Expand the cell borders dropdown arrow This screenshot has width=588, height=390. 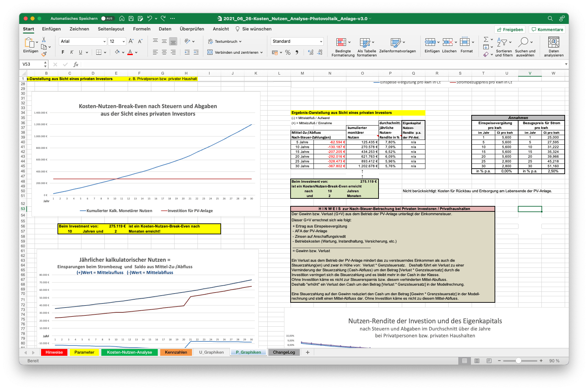105,52
